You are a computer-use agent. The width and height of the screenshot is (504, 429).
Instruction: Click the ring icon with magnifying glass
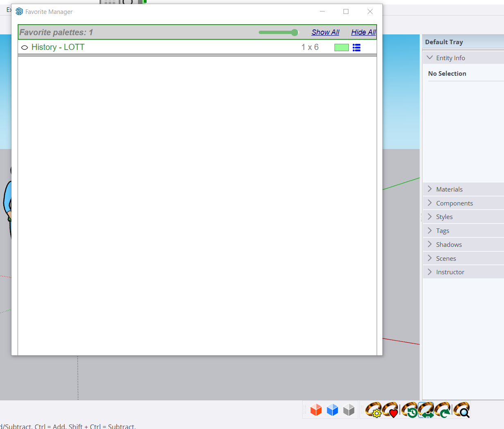pyautogui.click(x=461, y=410)
